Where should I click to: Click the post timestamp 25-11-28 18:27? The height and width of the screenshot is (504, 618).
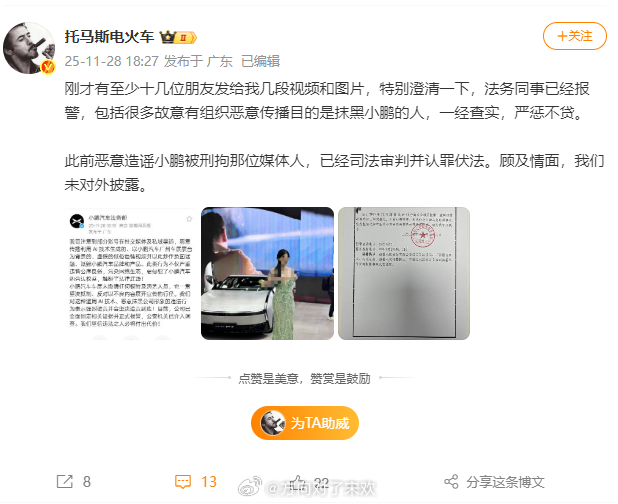click(112, 61)
